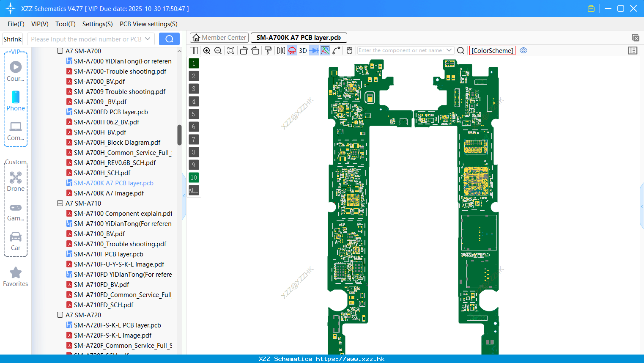Open the right side panel layout icon
The image size is (644, 363).
pyautogui.click(x=633, y=51)
